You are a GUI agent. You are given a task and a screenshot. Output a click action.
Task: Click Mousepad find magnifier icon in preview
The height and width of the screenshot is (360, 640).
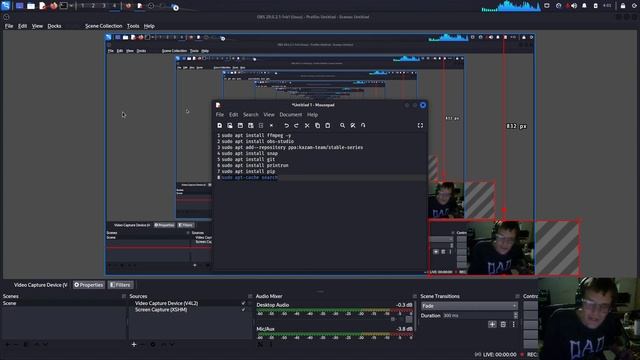(342, 126)
